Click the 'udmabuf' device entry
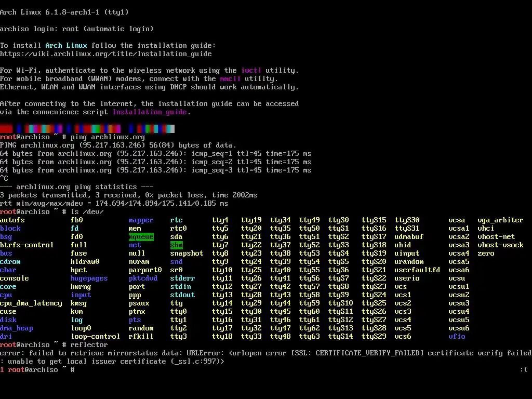The height and width of the screenshot is (399, 532). (x=409, y=237)
